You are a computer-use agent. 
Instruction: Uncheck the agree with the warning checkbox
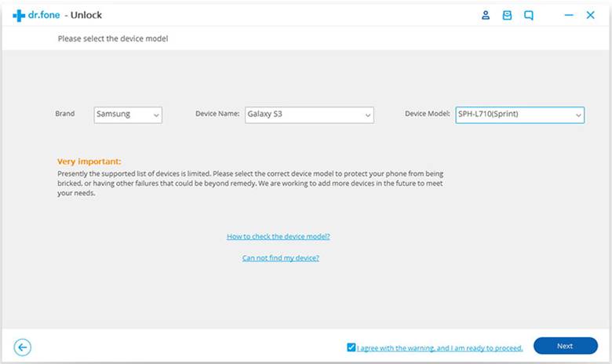351,347
